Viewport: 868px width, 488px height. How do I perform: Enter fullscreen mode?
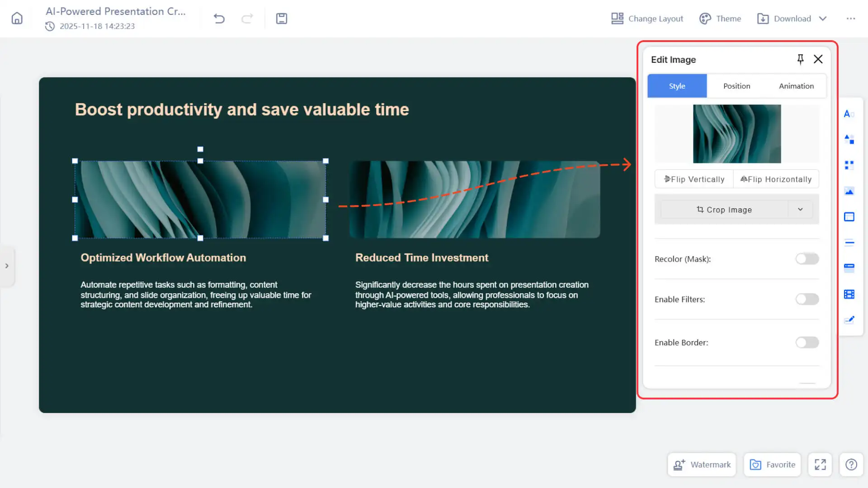click(x=820, y=465)
